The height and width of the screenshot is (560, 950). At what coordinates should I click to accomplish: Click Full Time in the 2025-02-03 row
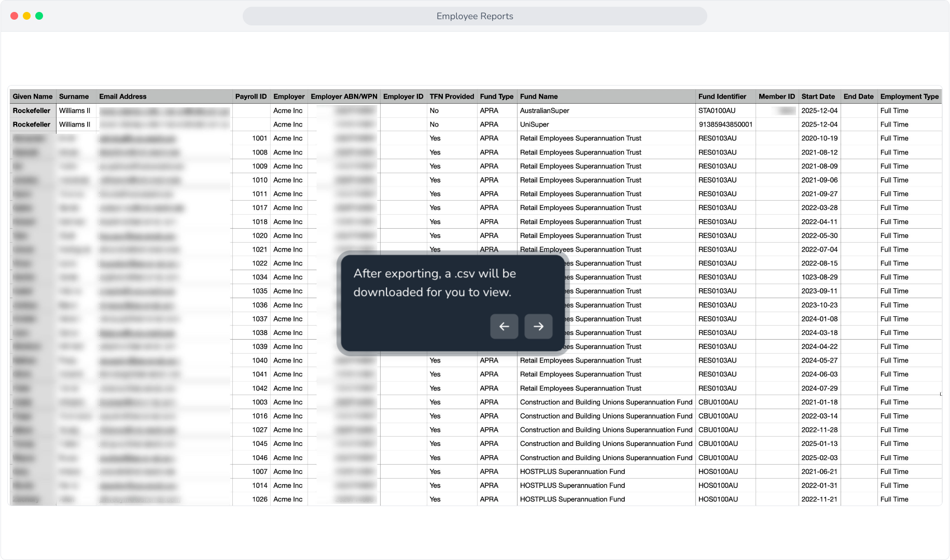(895, 458)
